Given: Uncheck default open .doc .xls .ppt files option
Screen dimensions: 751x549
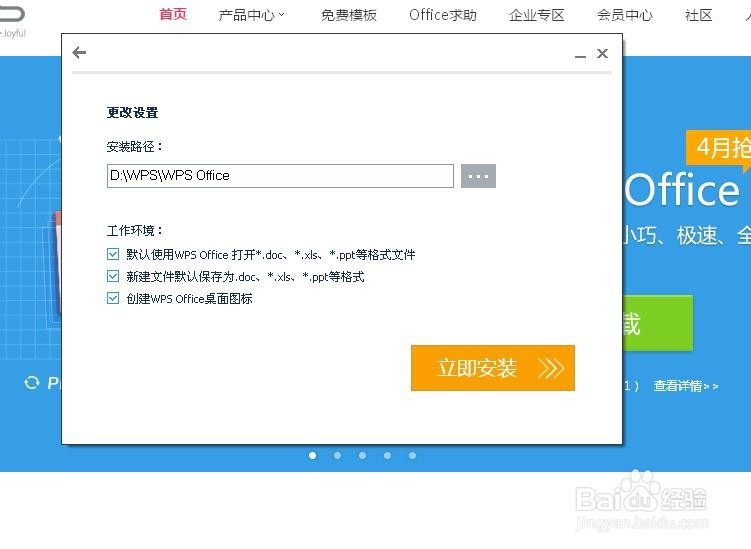Looking at the screenshot, I should pos(113,254).
